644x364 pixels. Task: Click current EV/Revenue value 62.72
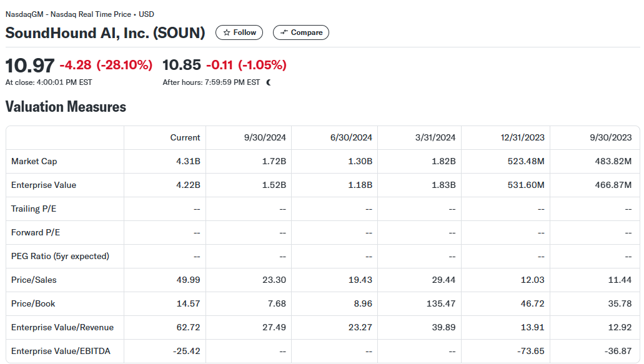188,328
